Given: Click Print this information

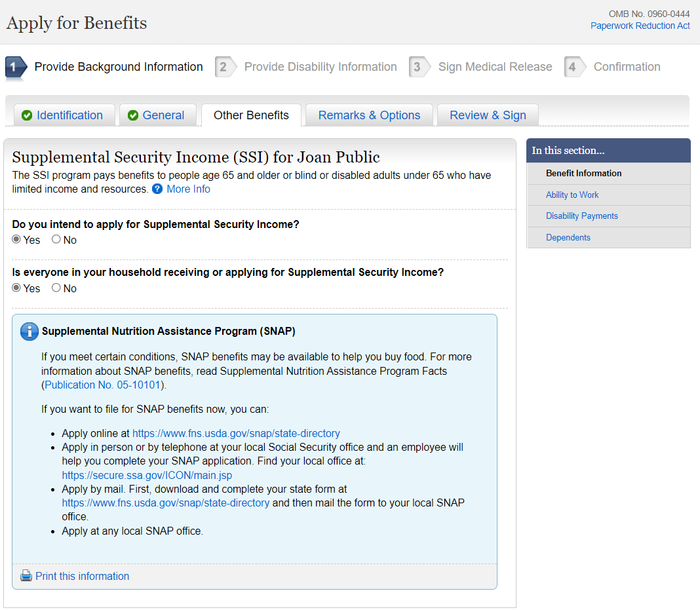Looking at the screenshot, I should (x=82, y=576).
